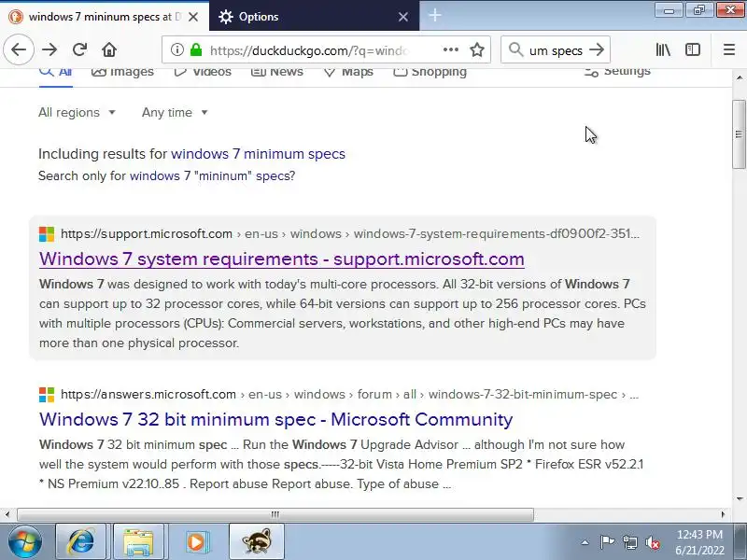The width and height of the screenshot is (747, 560).
Task: Switch to Images results
Action: pos(122,73)
